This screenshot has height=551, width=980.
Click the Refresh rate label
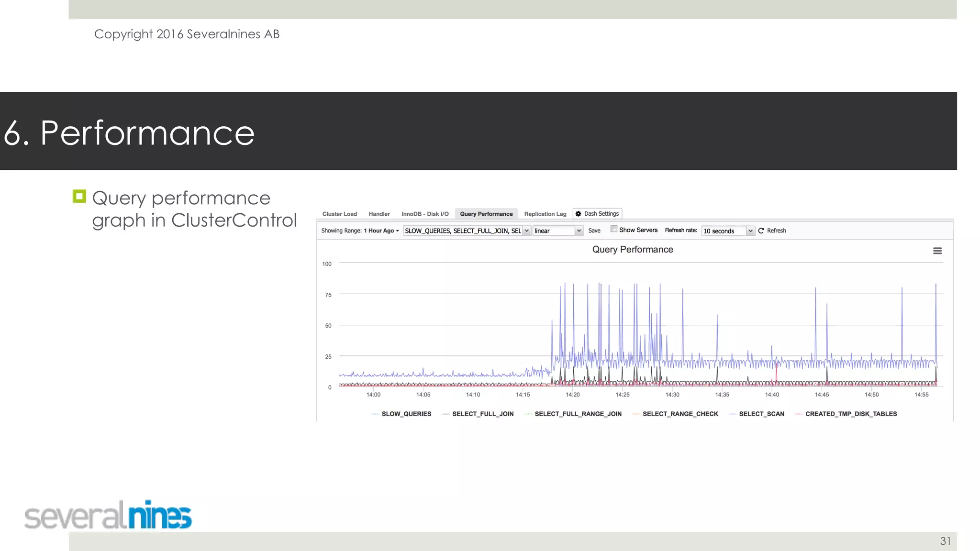(x=681, y=230)
